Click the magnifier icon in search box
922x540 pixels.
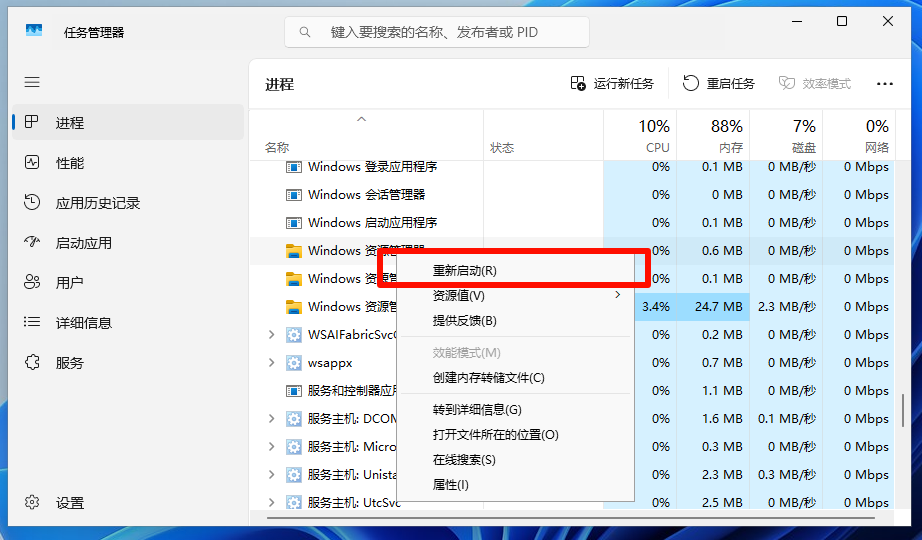305,32
